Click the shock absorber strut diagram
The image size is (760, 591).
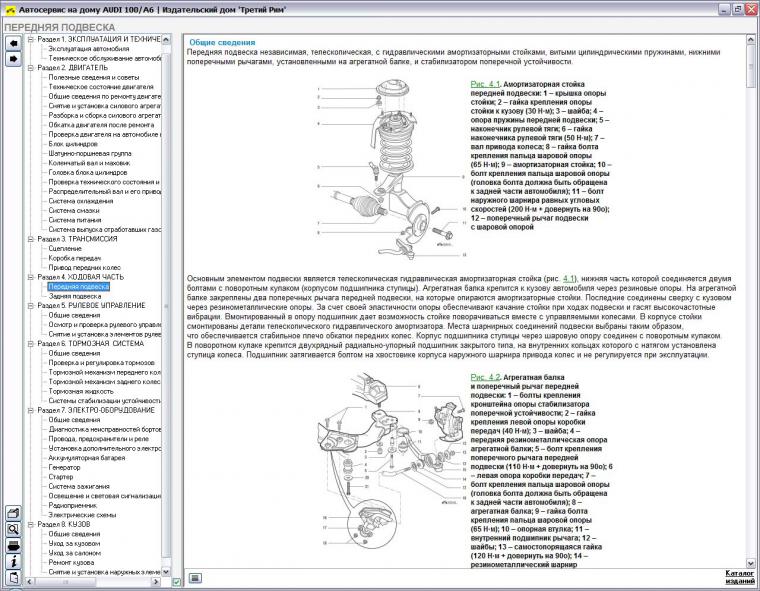391,168
